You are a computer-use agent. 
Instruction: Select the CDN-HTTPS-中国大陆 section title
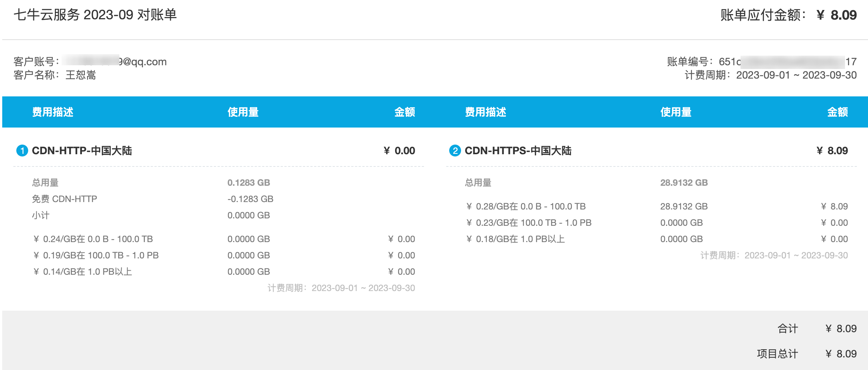[x=518, y=151]
